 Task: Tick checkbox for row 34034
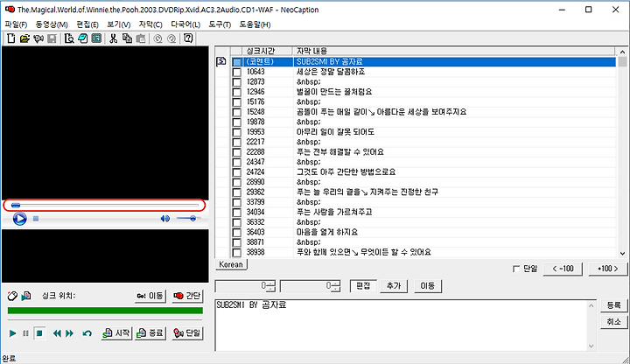237,213
